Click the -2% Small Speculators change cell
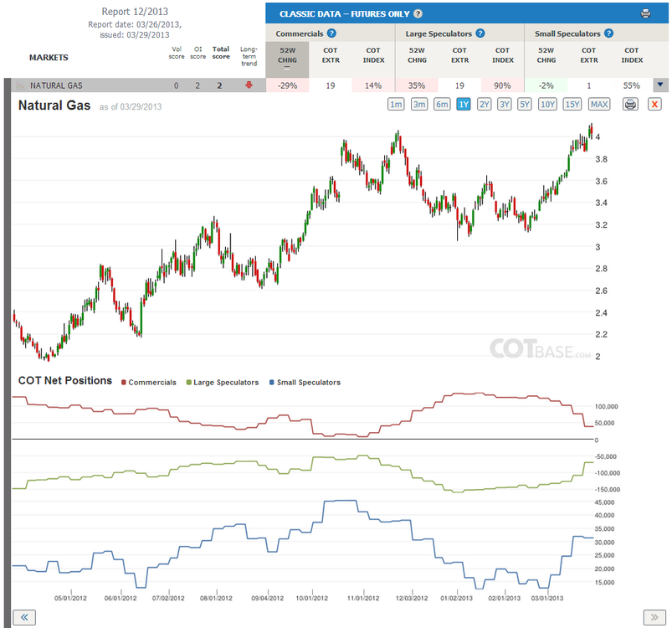The height and width of the screenshot is (628, 672). (546, 85)
